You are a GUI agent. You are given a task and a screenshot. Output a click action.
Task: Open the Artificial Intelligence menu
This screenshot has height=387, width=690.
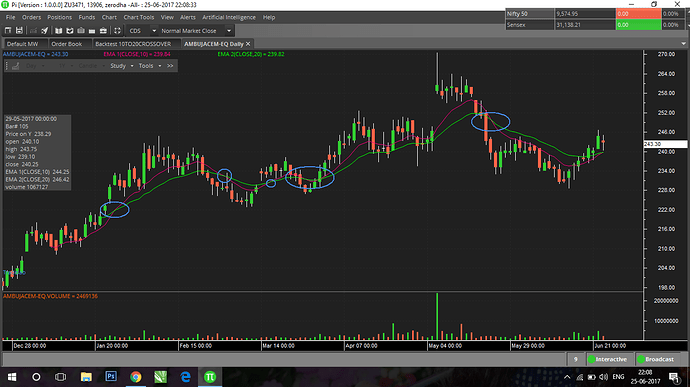pos(229,17)
